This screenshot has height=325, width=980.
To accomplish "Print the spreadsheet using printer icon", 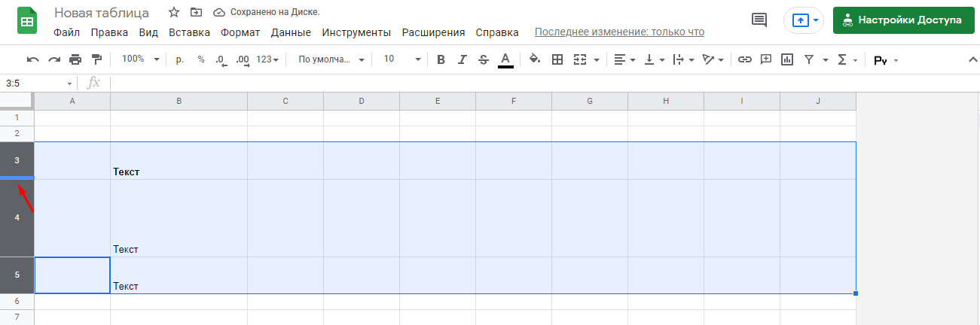I will point(75,59).
